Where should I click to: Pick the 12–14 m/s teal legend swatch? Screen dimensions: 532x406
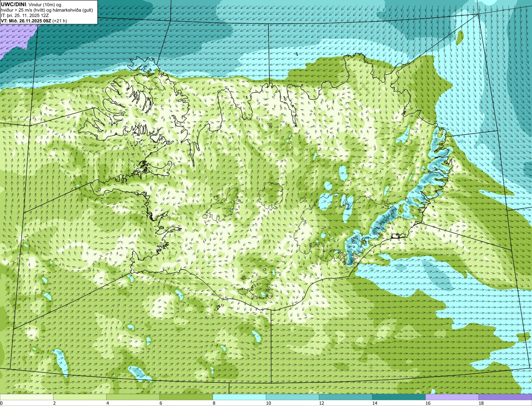pyautogui.click(x=346, y=397)
